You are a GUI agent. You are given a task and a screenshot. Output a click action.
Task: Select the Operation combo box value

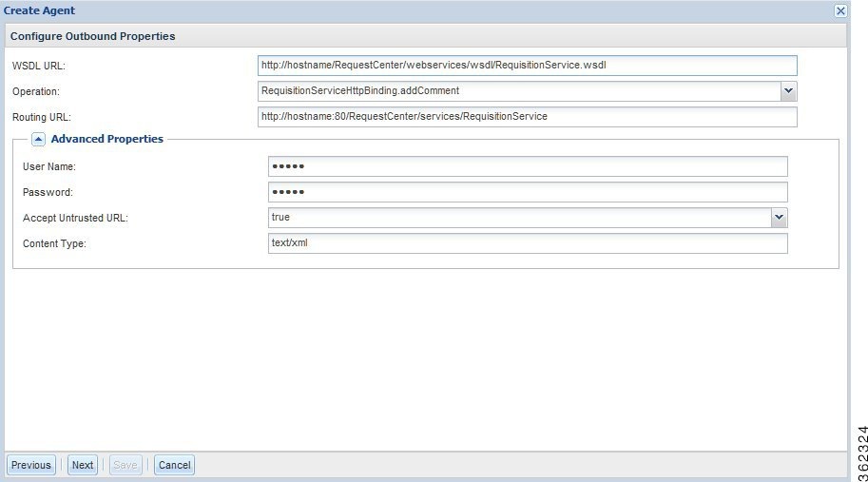[x=519, y=91]
